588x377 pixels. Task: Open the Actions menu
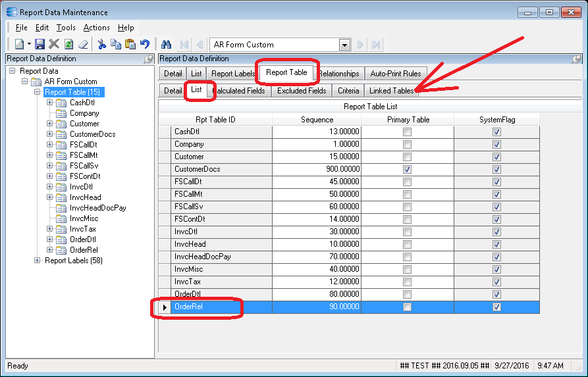point(96,28)
